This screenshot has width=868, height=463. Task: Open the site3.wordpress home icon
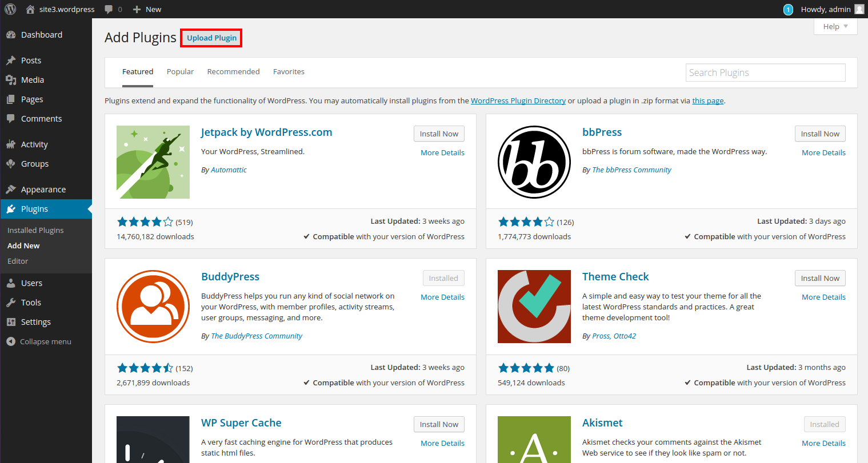click(30, 9)
